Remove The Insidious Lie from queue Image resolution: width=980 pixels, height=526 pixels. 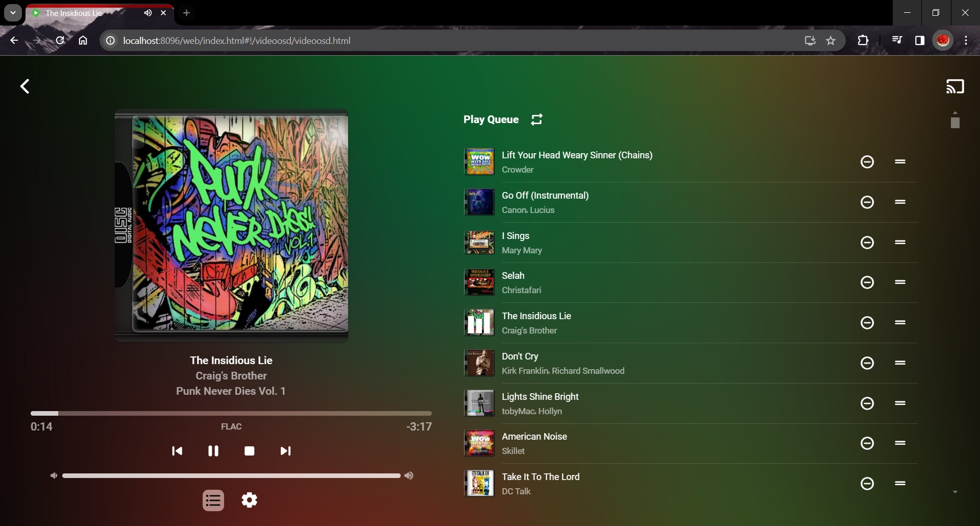point(867,323)
